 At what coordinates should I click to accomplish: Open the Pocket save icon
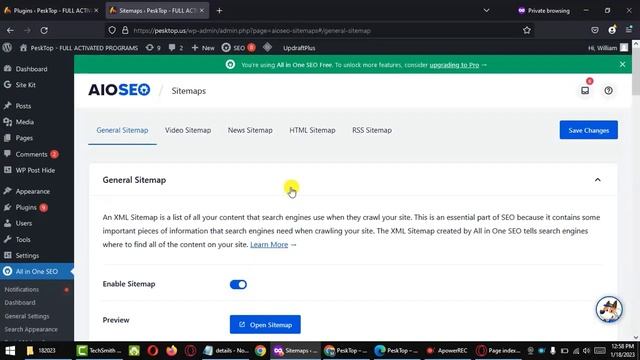tap(595, 30)
